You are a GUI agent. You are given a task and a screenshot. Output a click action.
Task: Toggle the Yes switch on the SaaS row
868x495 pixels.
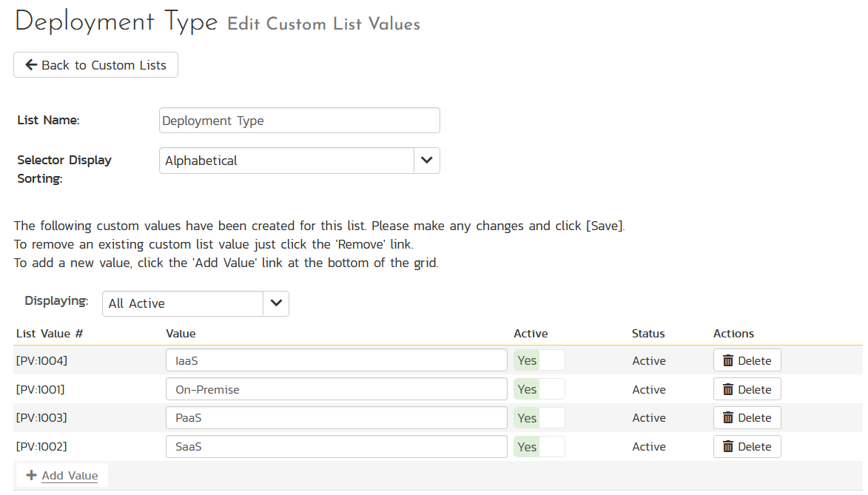pyautogui.click(x=539, y=446)
